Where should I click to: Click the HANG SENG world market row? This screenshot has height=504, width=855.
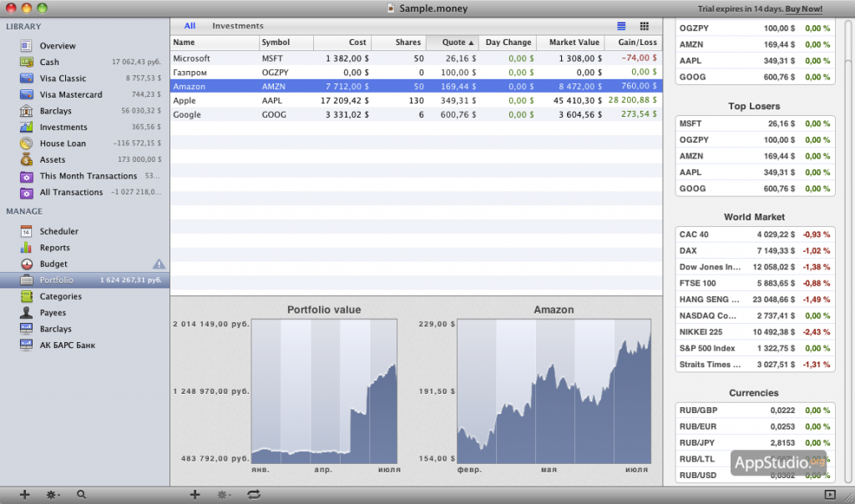[755, 300]
